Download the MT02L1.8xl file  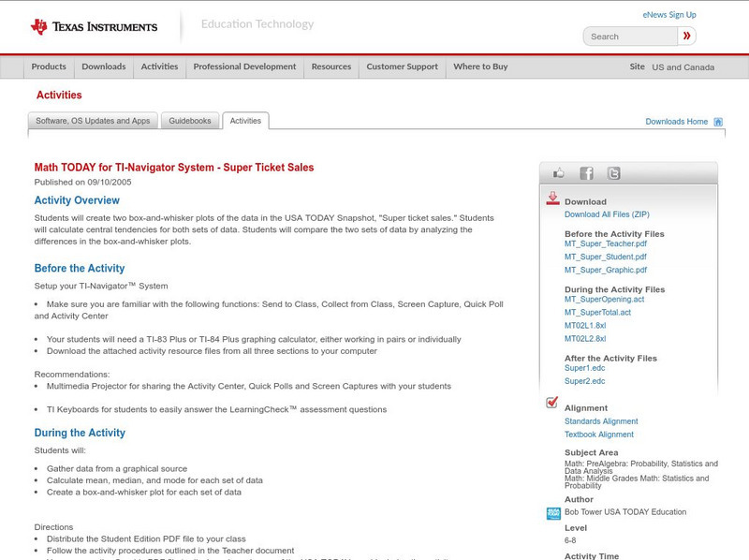point(585,325)
